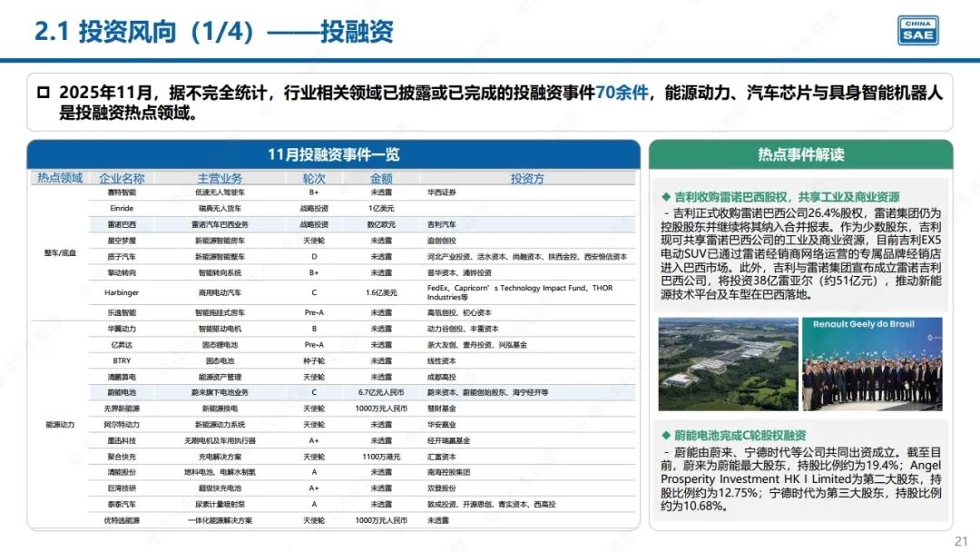This screenshot has height=552, width=980.
Task: Click the 亿纬达 company name cell
Action: pos(122,344)
